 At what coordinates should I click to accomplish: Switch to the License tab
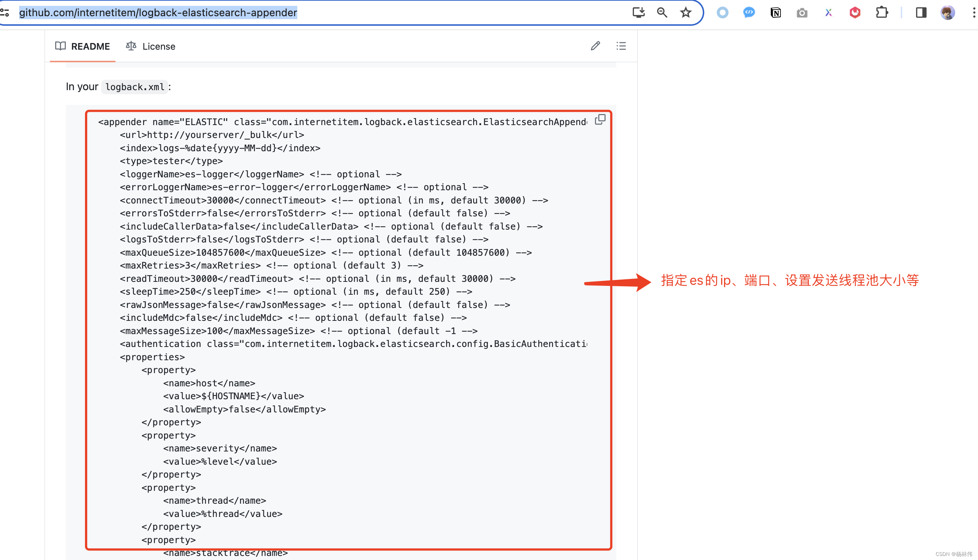click(x=150, y=46)
